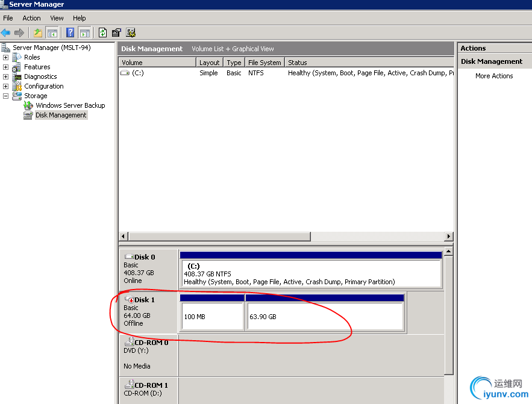Select the Server Manager (MSLT-94) tree label
This screenshot has height=404, width=532.
52,48
